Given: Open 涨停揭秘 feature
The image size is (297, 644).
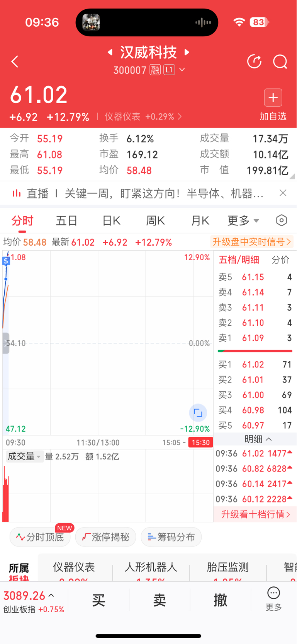Looking at the screenshot, I should pyautogui.click(x=105, y=537).
